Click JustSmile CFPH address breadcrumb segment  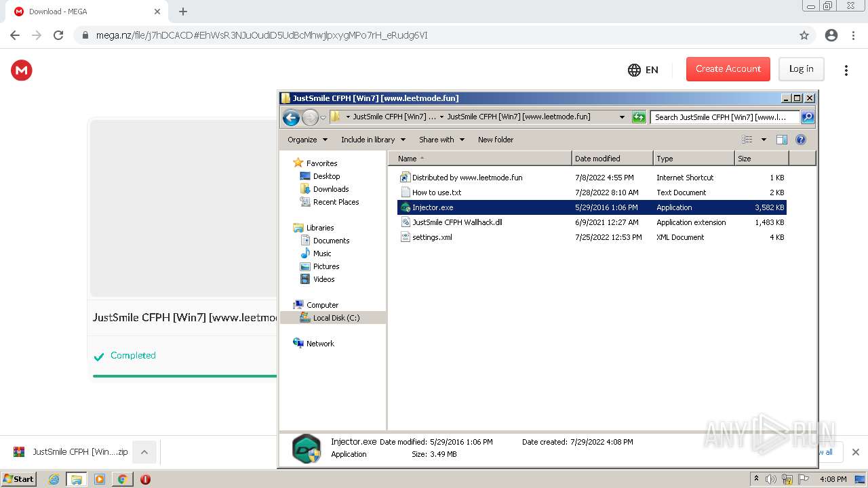tap(519, 117)
